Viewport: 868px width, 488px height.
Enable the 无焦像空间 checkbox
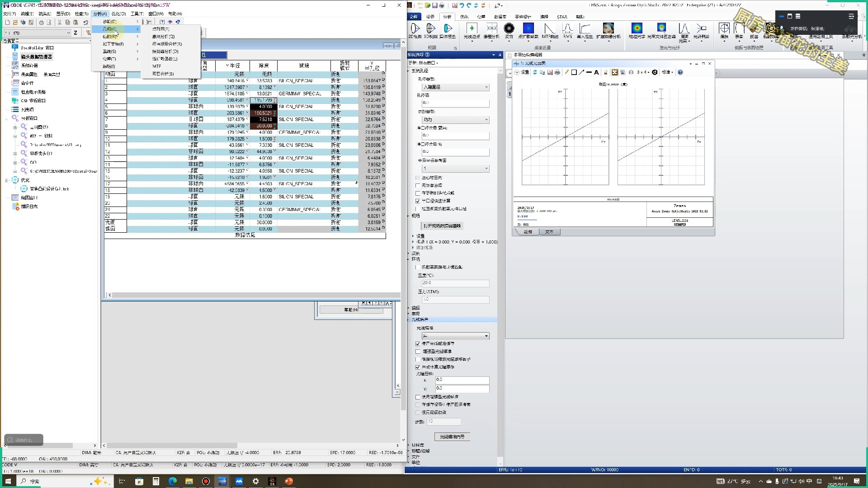(x=418, y=185)
